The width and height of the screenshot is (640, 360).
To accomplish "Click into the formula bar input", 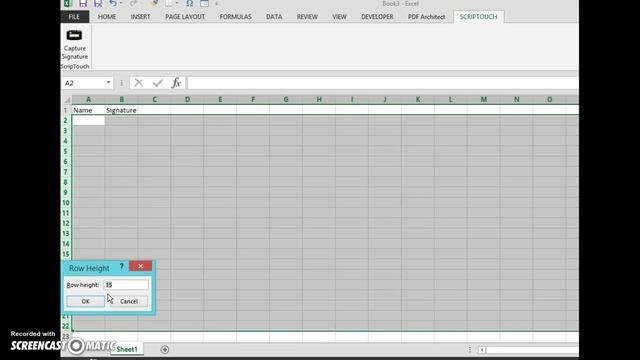I will click(382, 83).
